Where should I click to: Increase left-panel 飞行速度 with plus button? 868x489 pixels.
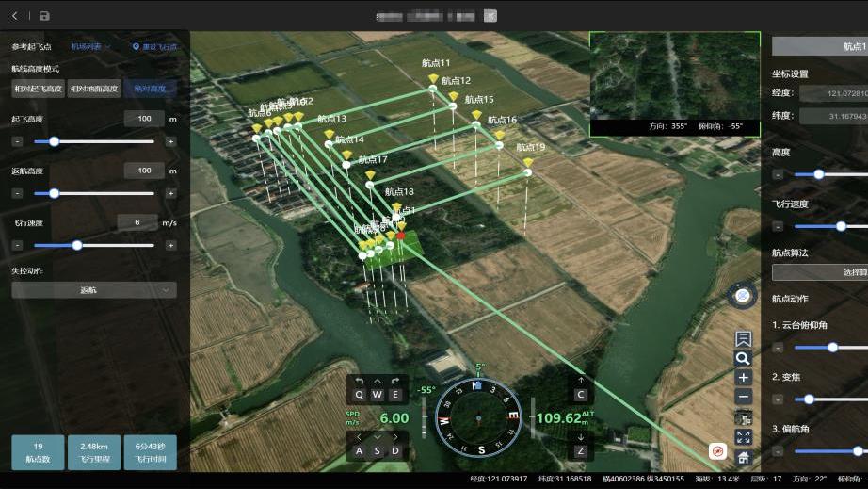tap(171, 245)
